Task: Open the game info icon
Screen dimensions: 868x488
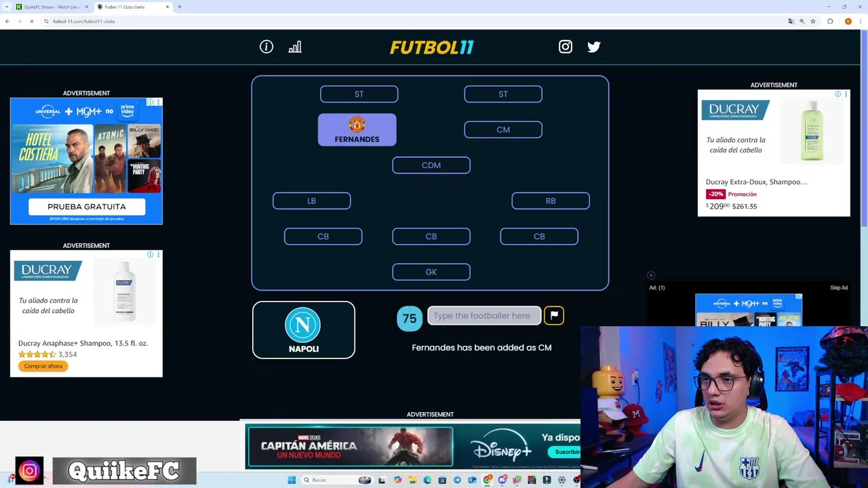Action: point(267,47)
